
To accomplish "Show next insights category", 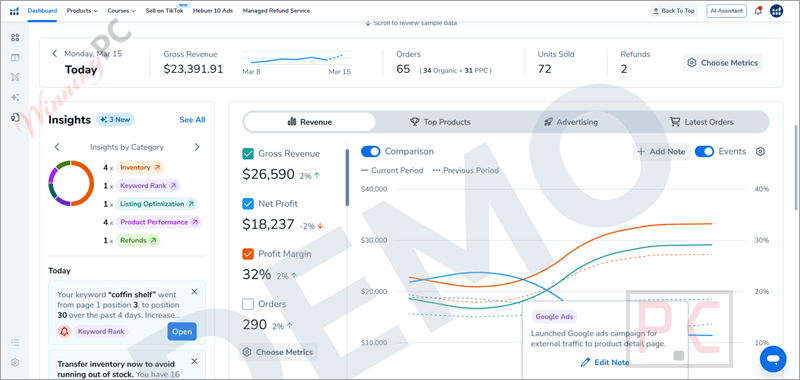I will (x=197, y=147).
